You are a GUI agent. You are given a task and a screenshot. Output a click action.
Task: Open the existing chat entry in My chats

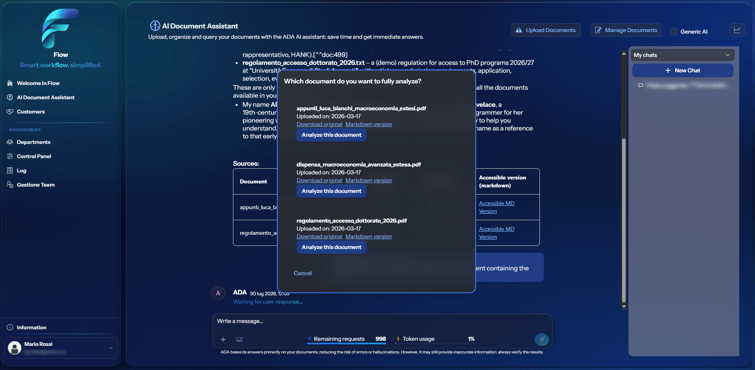683,85
